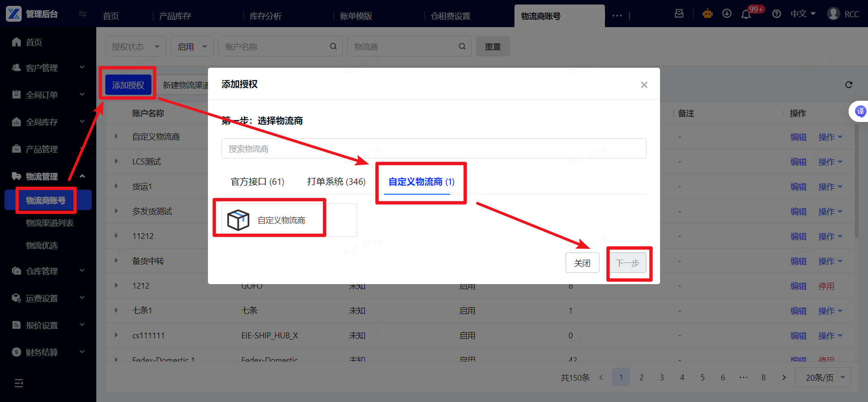This screenshot has width=868, height=402.
Task: Expand the LCS测试 table row
Action: pyautogui.click(x=116, y=161)
